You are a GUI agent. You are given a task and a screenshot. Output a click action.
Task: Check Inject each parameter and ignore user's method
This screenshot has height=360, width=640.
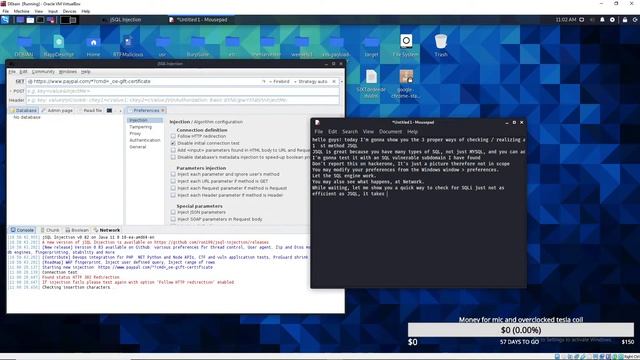173,174
